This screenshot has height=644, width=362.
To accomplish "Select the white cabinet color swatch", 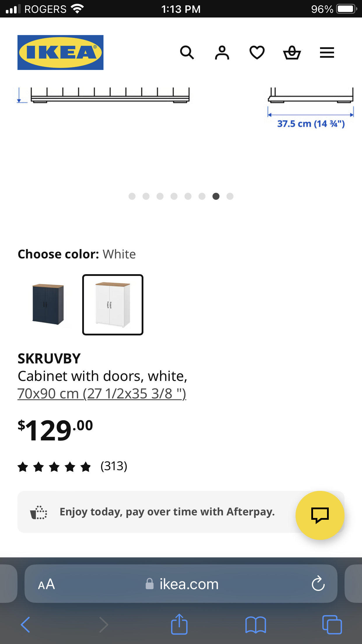I will (x=113, y=304).
